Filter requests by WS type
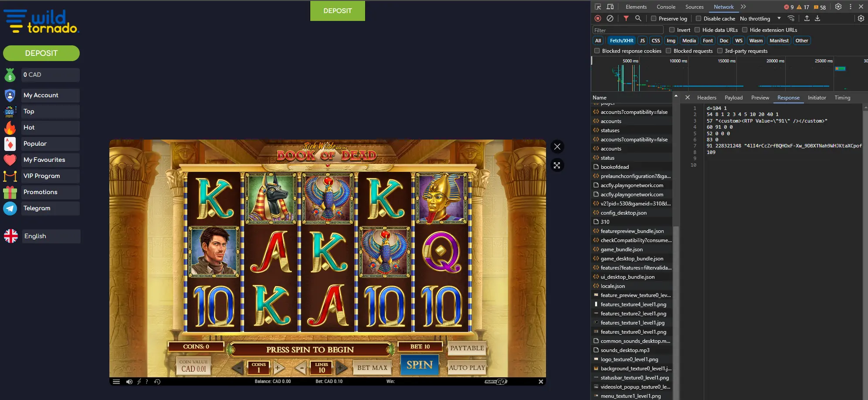The image size is (868, 400). [739, 41]
